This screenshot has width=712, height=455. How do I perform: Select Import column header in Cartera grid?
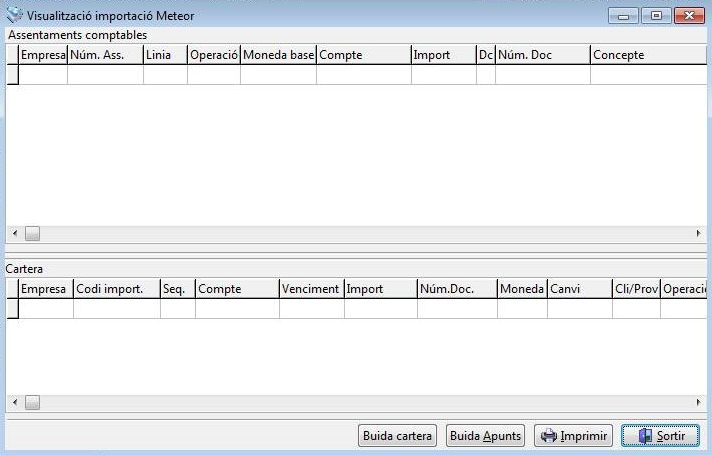click(381, 289)
